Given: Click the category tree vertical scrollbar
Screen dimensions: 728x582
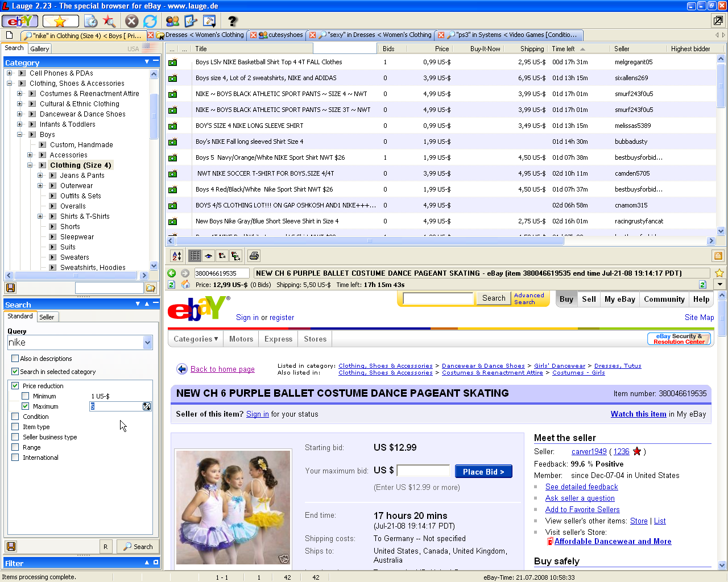Looking at the screenshot, I should [x=154, y=171].
